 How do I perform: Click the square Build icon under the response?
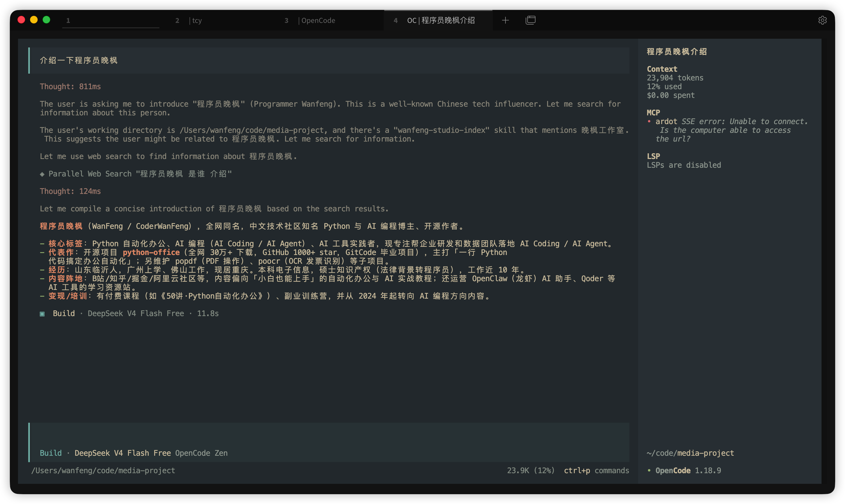[42, 314]
